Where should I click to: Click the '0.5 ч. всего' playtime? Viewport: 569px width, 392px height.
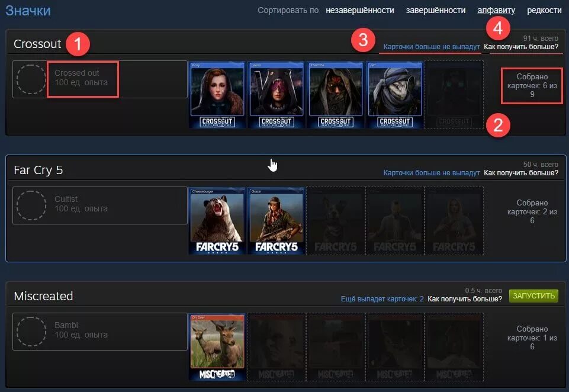pyautogui.click(x=483, y=291)
